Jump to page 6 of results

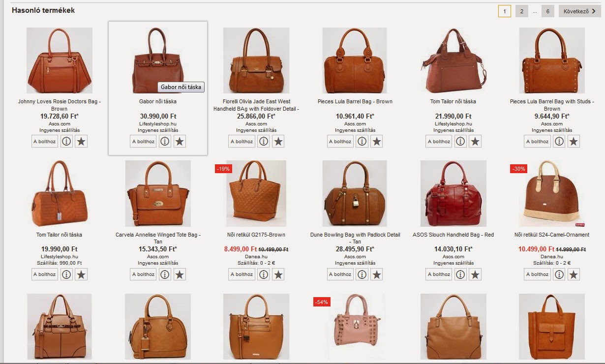click(x=548, y=11)
